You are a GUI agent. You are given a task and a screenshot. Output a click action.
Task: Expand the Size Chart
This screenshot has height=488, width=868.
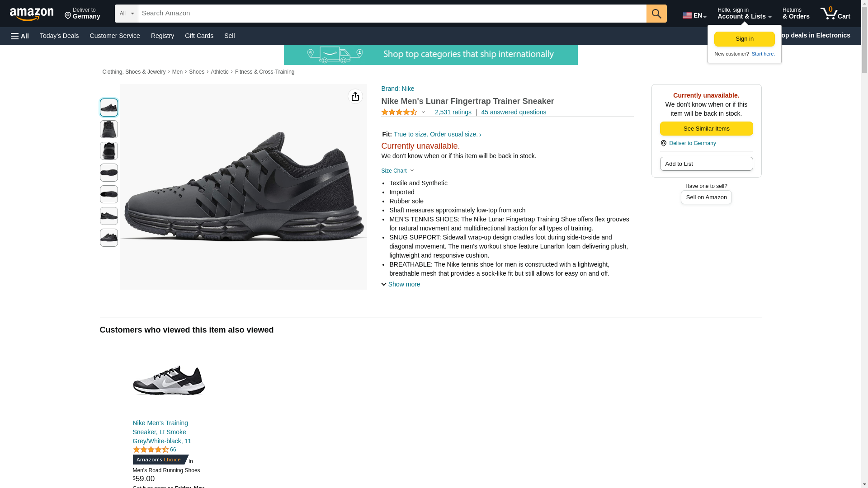pyautogui.click(x=397, y=171)
